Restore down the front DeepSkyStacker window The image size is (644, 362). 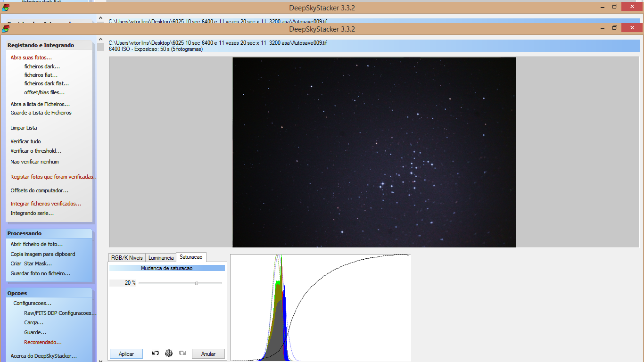[x=615, y=28]
